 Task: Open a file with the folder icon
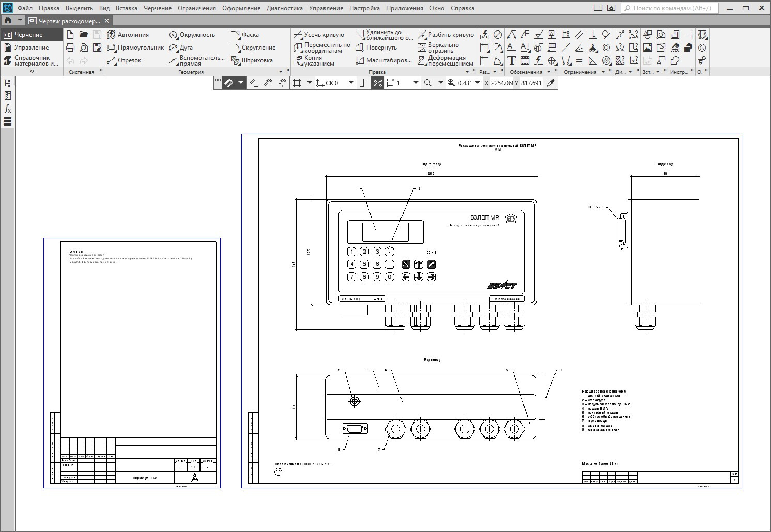[x=84, y=35]
